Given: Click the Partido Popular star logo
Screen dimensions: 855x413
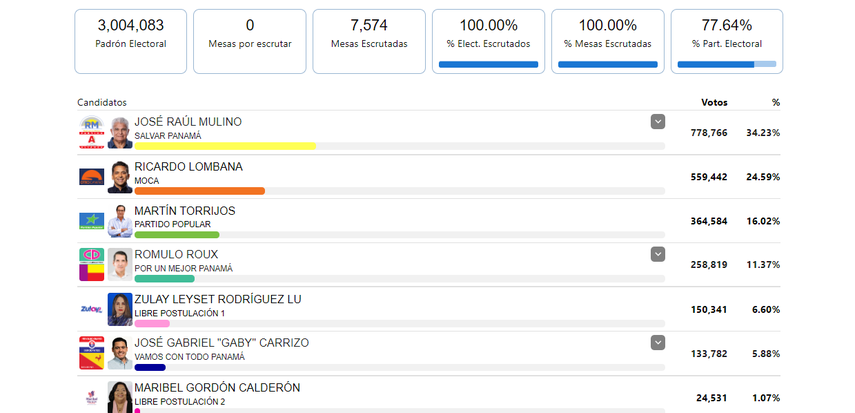Looking at the screenshot, I should click(x=91, y=221).
